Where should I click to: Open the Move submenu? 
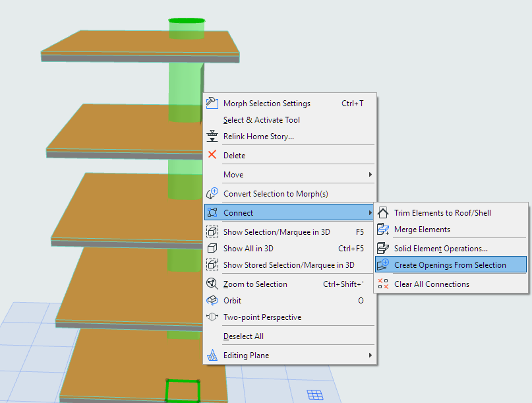point(290,175)
